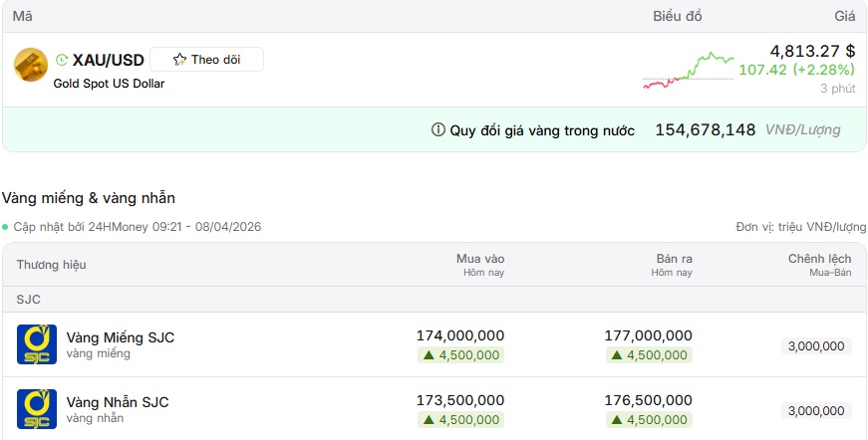Click the Biểu đồ column header
Screen dimensions: 868x440
[x=677, y=16]
